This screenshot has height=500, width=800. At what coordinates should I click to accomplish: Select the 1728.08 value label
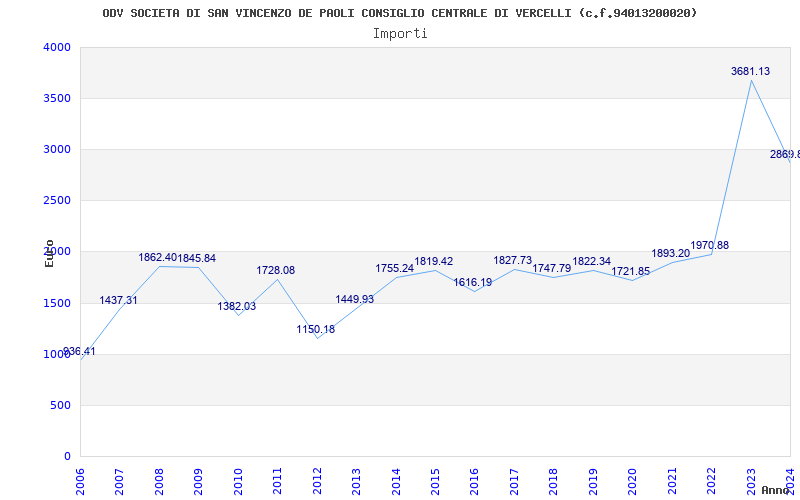click(x=276, y=270)
